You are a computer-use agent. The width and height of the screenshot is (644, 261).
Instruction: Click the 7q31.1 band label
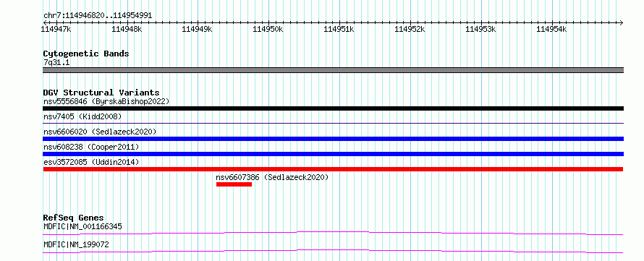pyautogui.click(x=56, y=62)
